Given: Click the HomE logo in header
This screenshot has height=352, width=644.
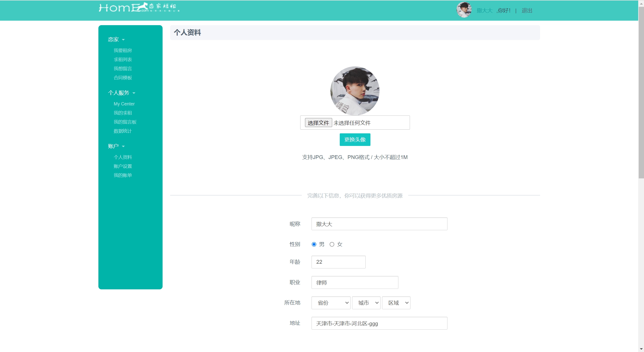Looking at the screenshot, I should pyautogui.click(x=139, y=8).
